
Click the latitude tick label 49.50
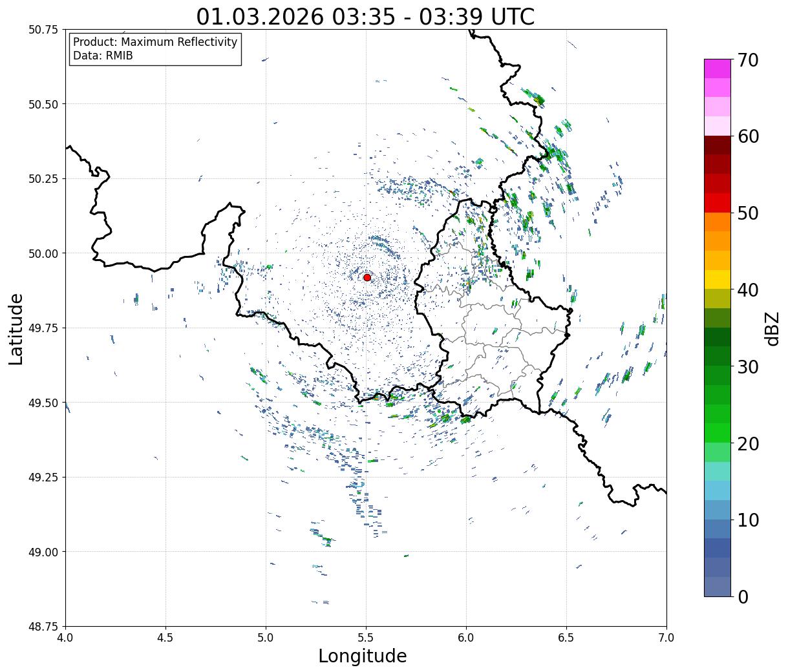click(43, 403)
